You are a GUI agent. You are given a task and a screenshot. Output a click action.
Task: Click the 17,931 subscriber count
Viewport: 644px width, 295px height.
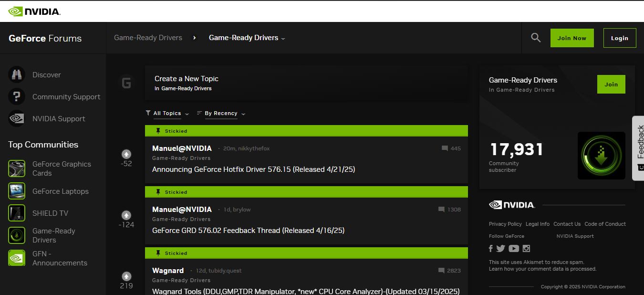[x=517, y=149]
